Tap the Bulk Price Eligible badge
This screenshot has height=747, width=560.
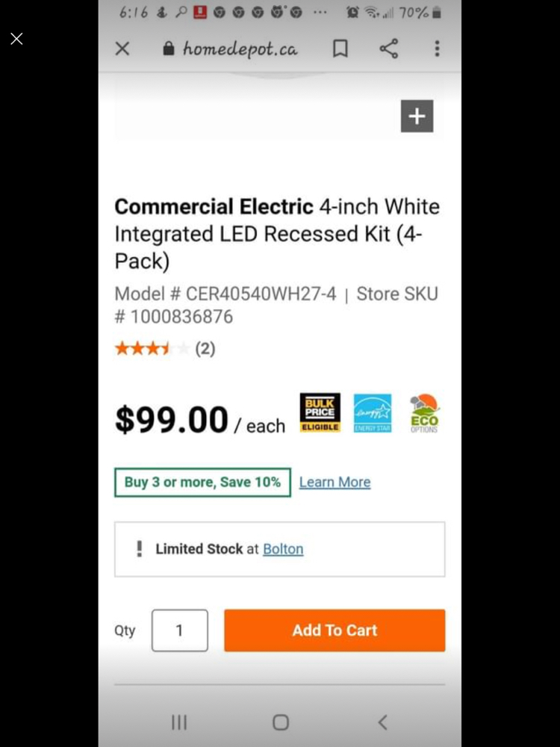(x=320, y=412)
